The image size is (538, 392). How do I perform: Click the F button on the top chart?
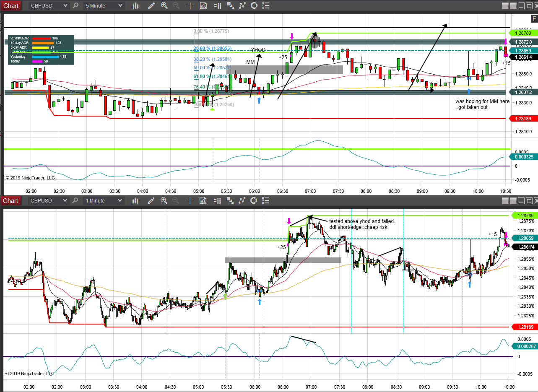click(x=534, y=18)
